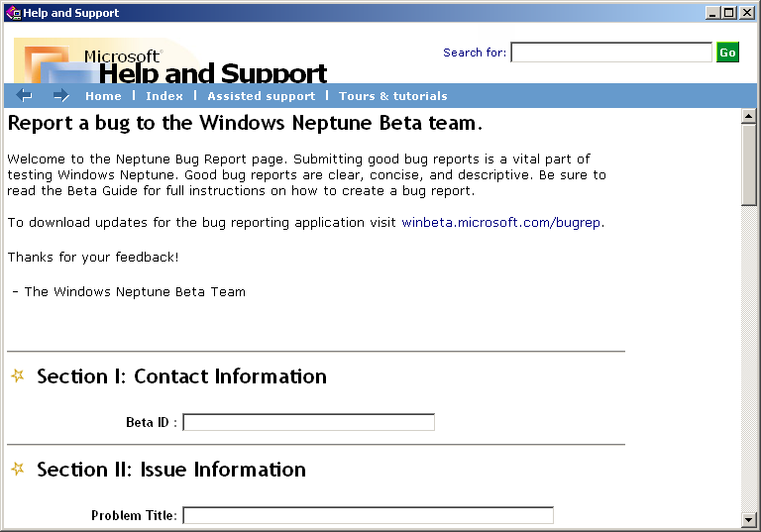
Task: Close the Help and Support window
Action: [x=747, y=13]
